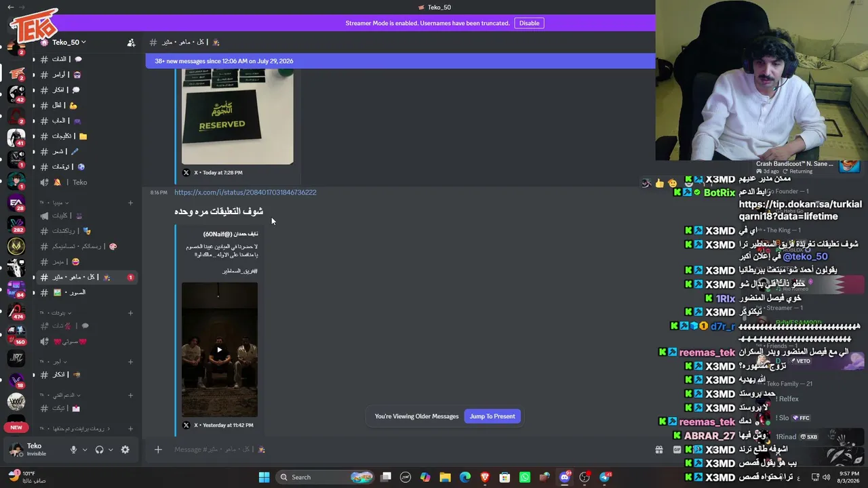Open the توقعات channel with soccer ball
This screenshot has width=868, height=488.
(85, 167)
